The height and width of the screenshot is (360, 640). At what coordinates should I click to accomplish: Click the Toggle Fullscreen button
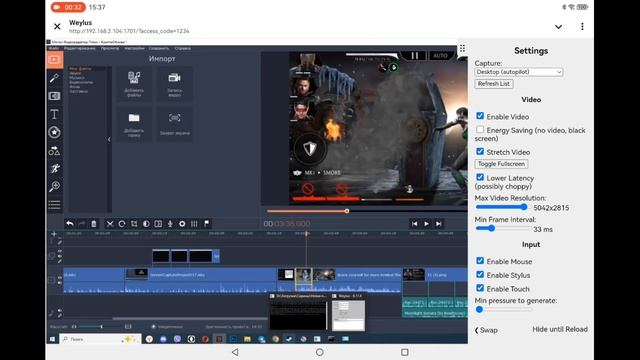pos(501,164)
